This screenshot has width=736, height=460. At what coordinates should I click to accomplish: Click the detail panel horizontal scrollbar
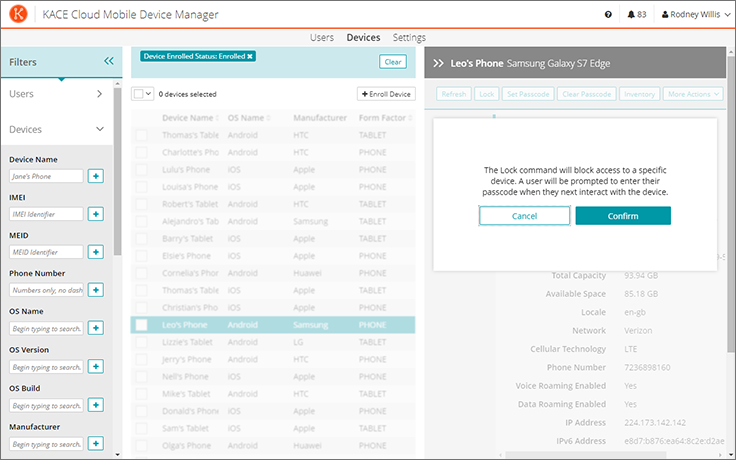pyautogui.click(x=584, y=454)
